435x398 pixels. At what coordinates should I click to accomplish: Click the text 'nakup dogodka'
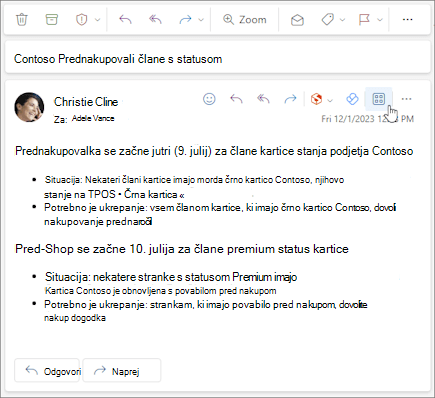(75, 318)
